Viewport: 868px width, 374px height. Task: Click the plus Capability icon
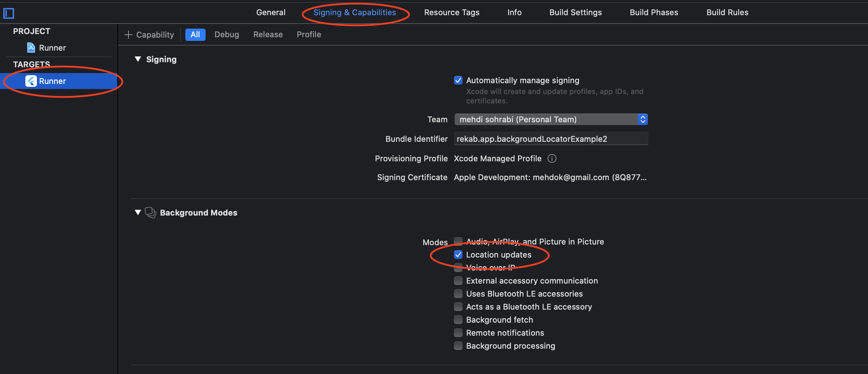(128, 35)
